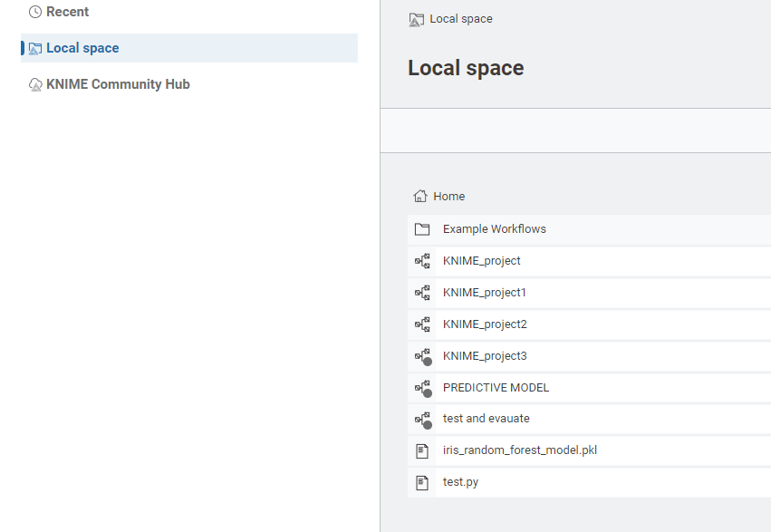Open the Example Workflows folder
The height and width of the screenshot is (532, 771).
(x=495, y=229)
